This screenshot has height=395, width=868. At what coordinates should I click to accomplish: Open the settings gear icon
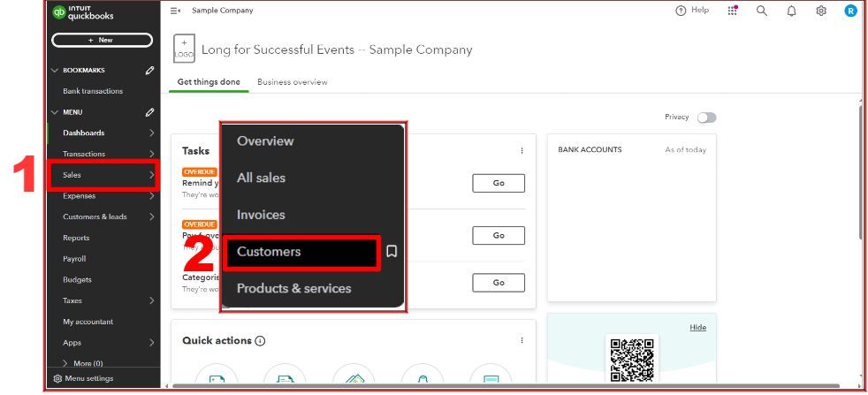[x=821, y=11]
